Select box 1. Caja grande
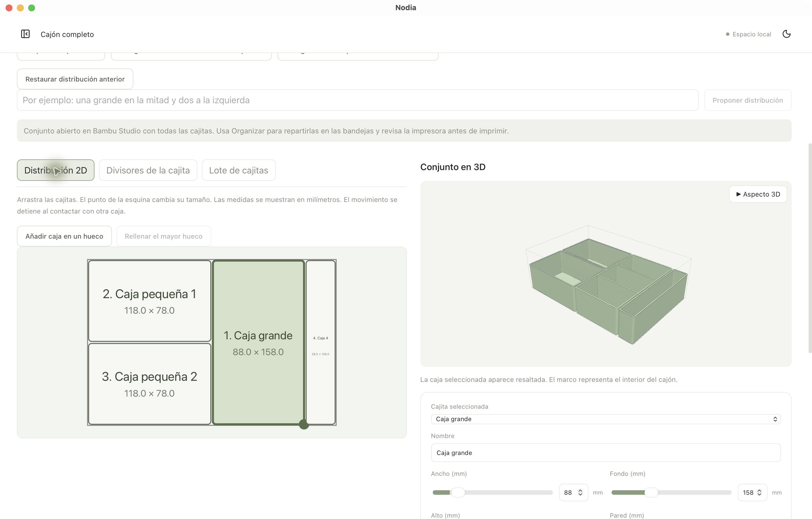The height and width of the screenshot is (519, 812). 258,342
